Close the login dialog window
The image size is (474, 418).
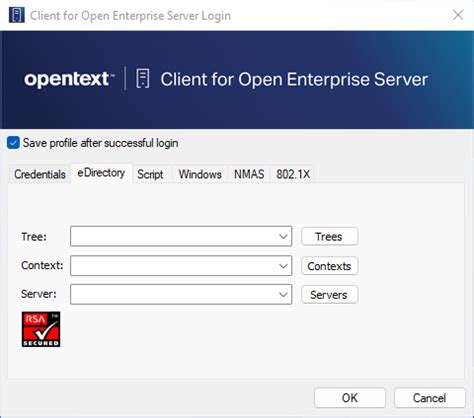458,15
